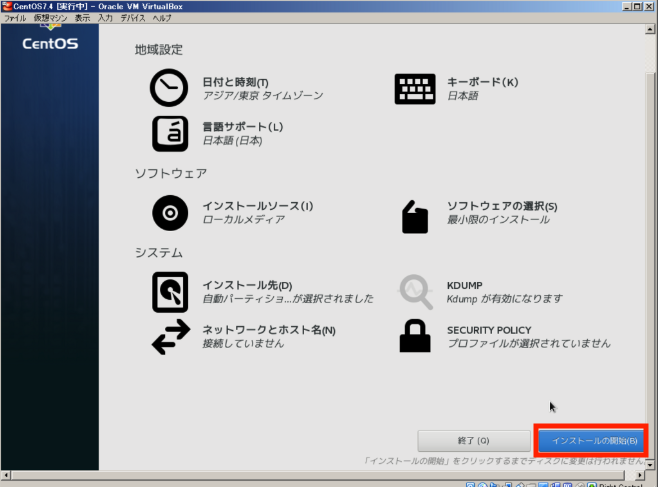This screenshot has height=488, width=660.
Task: Click the キーボード keyboard icon
Action: pos(415,89)
